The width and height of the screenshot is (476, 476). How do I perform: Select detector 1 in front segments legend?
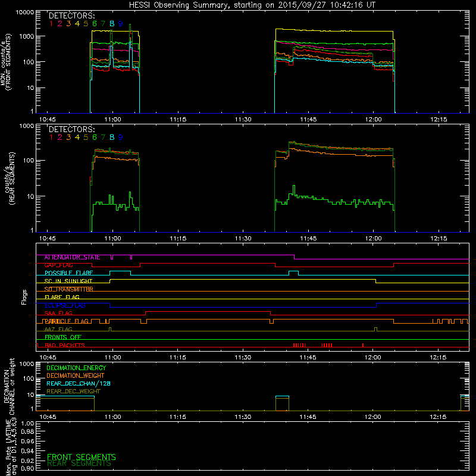coord(51,24)
